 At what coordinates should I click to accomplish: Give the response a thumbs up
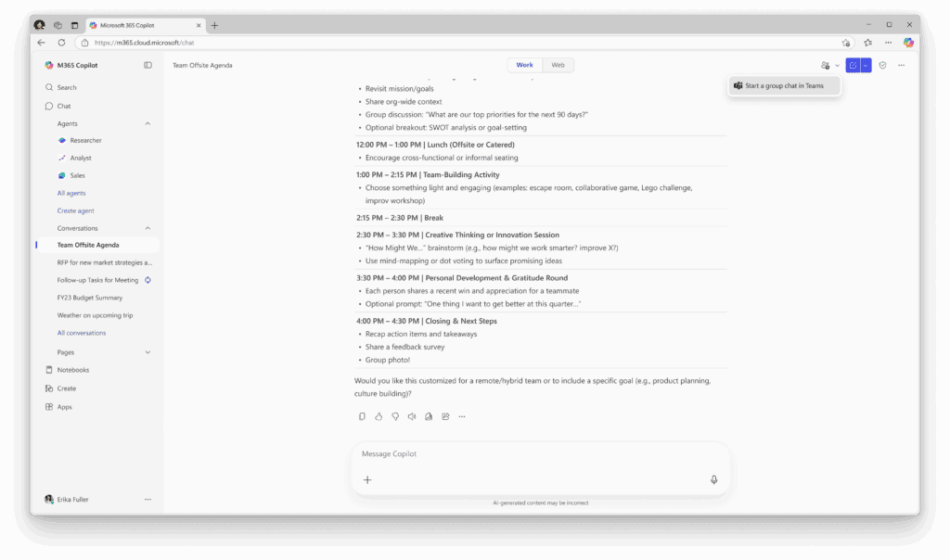point(379,416)
